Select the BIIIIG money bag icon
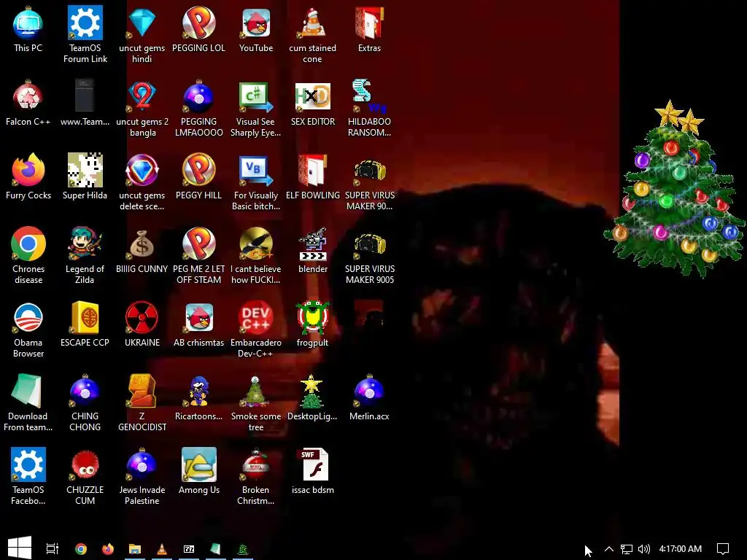Screen dimensions: 747x560 click(142, 251)
